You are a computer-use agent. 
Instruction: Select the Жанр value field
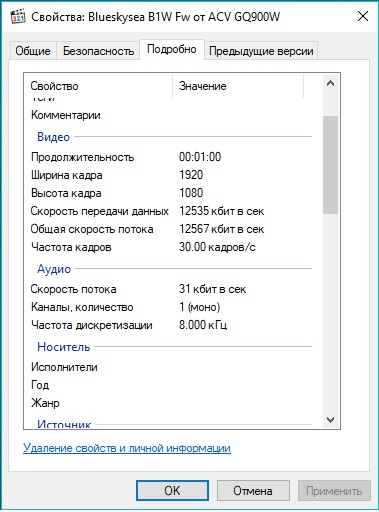[244, 403]
